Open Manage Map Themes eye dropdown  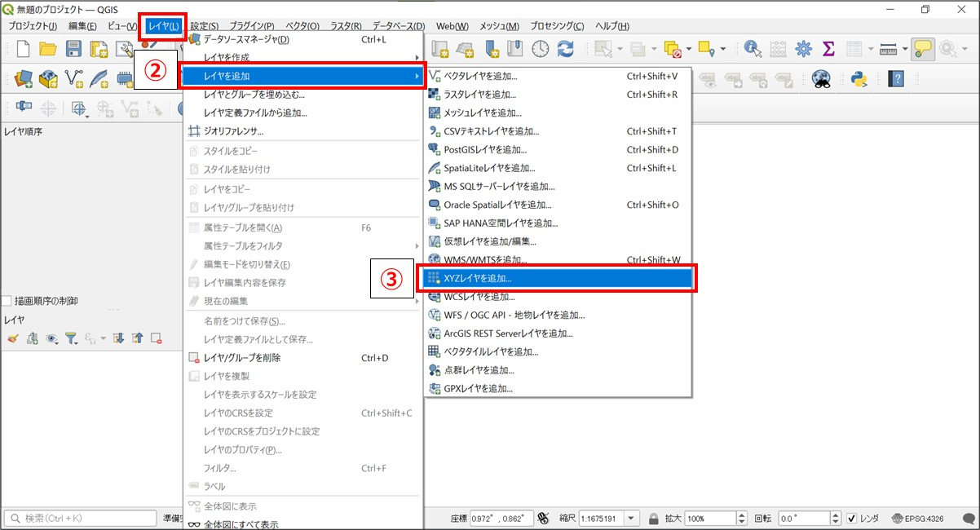[x=52, y=338]
